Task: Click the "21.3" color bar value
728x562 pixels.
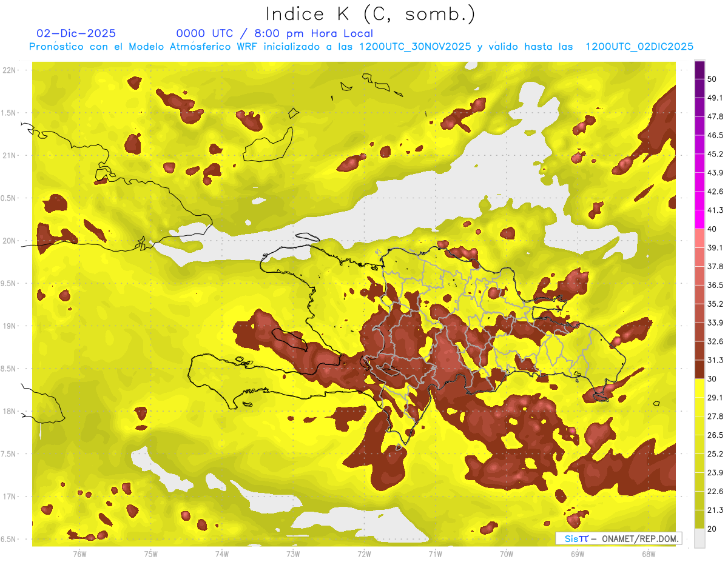Action: pos(715,510)
